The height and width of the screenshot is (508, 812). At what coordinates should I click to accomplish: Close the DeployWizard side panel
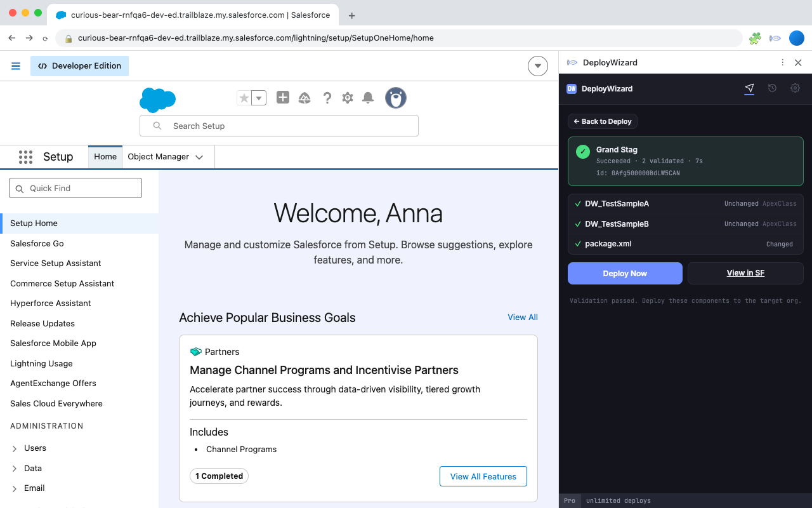(798, 62)
